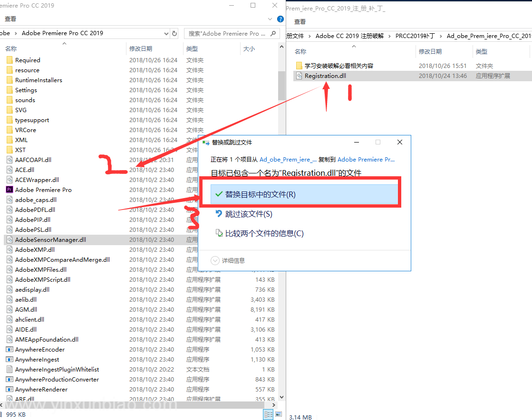Click the refresh button next to address bar
532x420 pixels.
click(x=174, y=33)
